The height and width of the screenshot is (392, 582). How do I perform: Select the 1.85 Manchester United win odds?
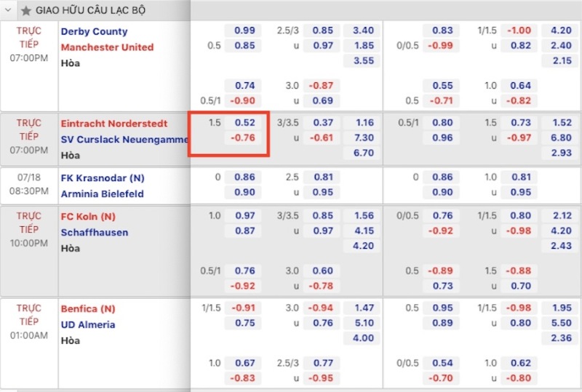click(x=363, y=46)
